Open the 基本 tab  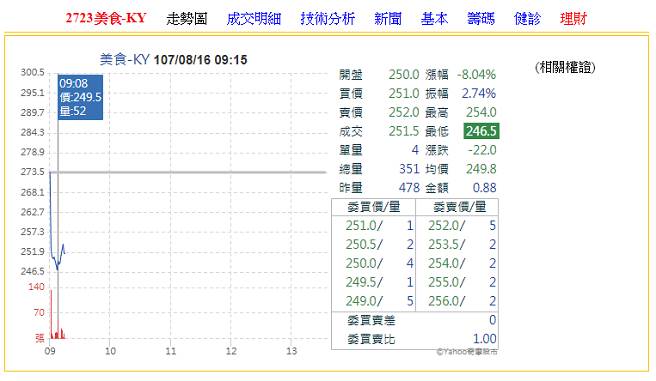pyautogui.click(x=434, y=18)
